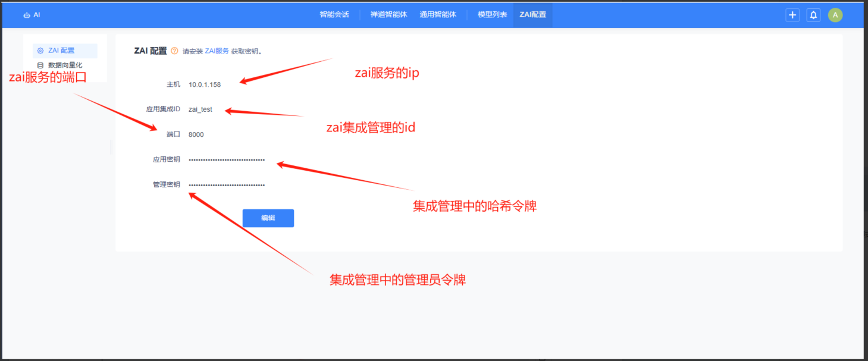
Task: Click the AI robot logo icon
Action: tap(27, 15)
